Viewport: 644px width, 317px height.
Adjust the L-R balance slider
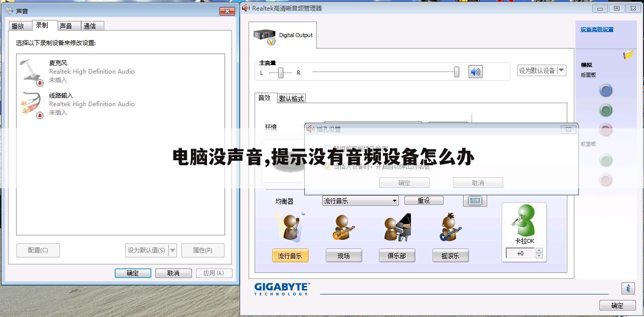click(x=281, y=73)
